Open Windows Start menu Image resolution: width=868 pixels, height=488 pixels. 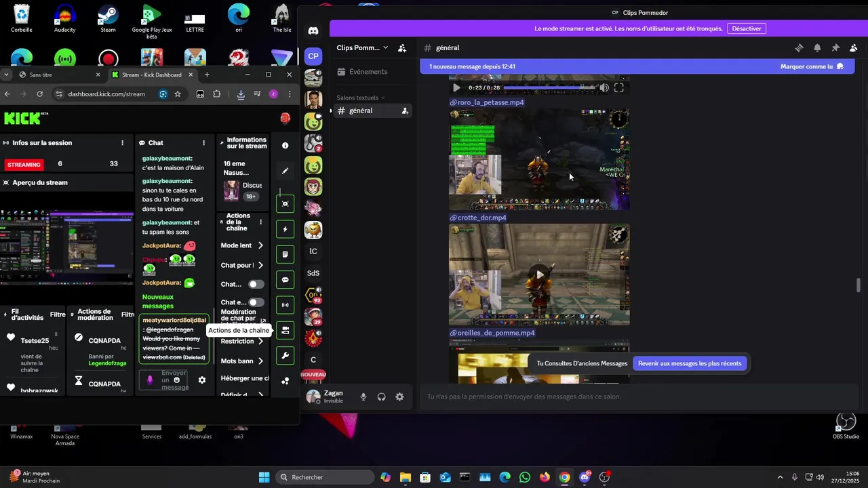point(264,477)
